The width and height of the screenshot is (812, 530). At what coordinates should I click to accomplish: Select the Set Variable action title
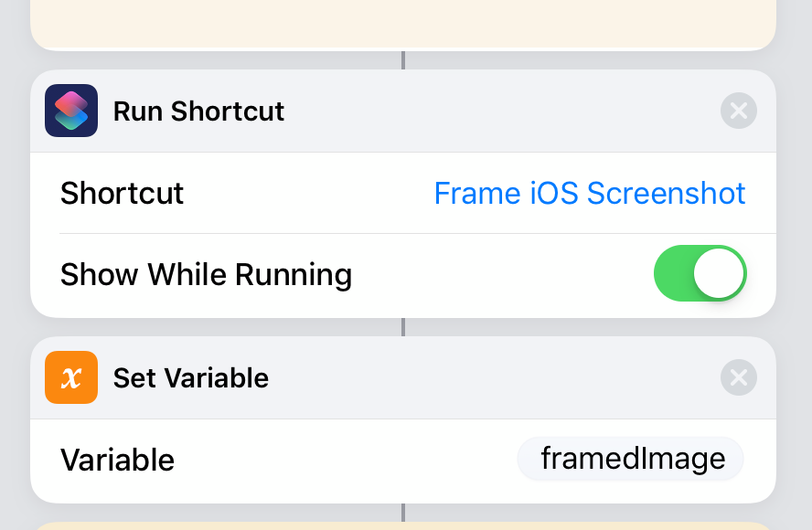coord(190,378)
